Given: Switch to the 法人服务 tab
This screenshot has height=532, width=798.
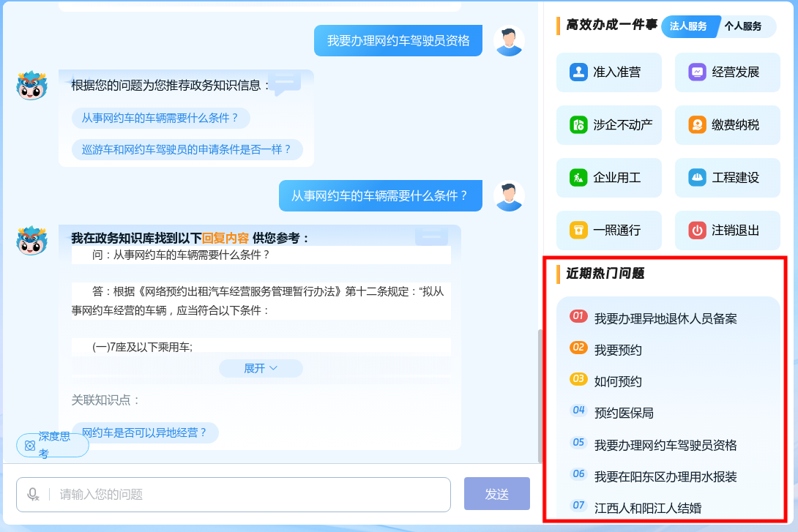Looking at the screenshot, I should click(690, 26).
